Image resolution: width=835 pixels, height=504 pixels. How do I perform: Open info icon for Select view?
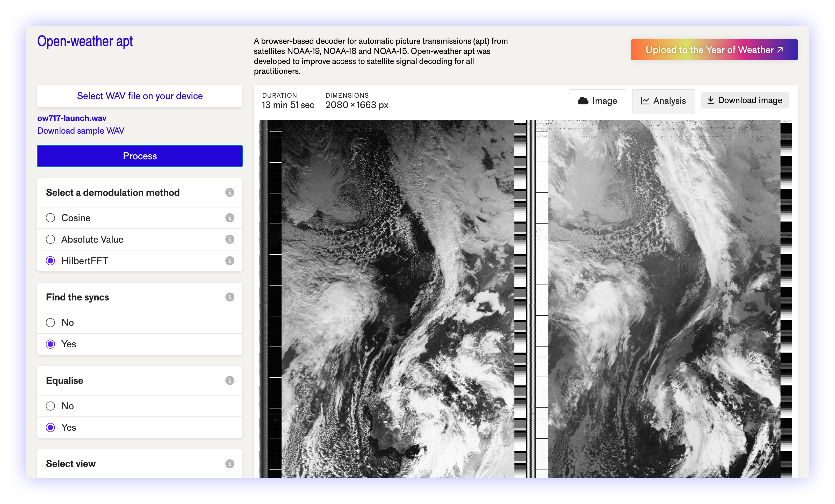pos(230,464)
